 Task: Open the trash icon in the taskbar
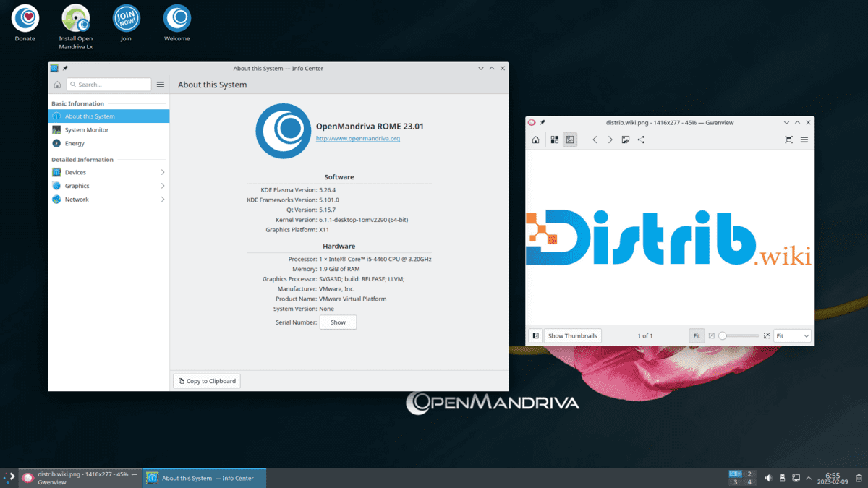click(859, 478)
